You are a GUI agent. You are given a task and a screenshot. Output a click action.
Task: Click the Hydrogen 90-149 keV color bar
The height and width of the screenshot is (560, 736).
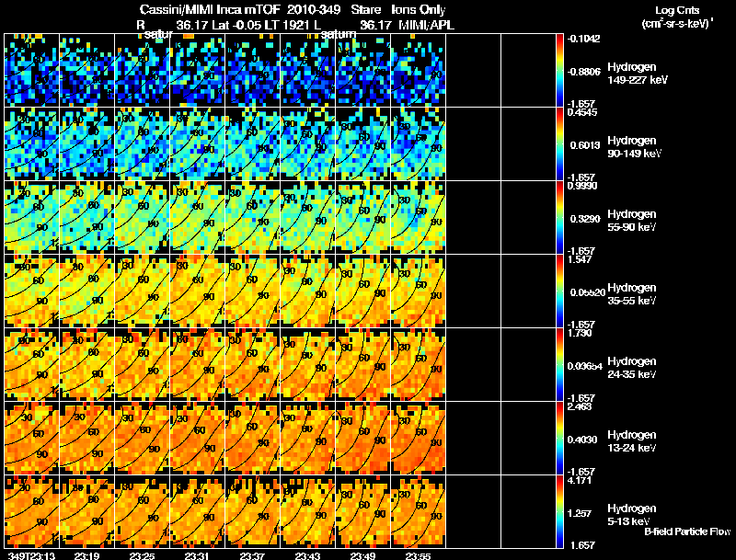(x=559, y=144)
